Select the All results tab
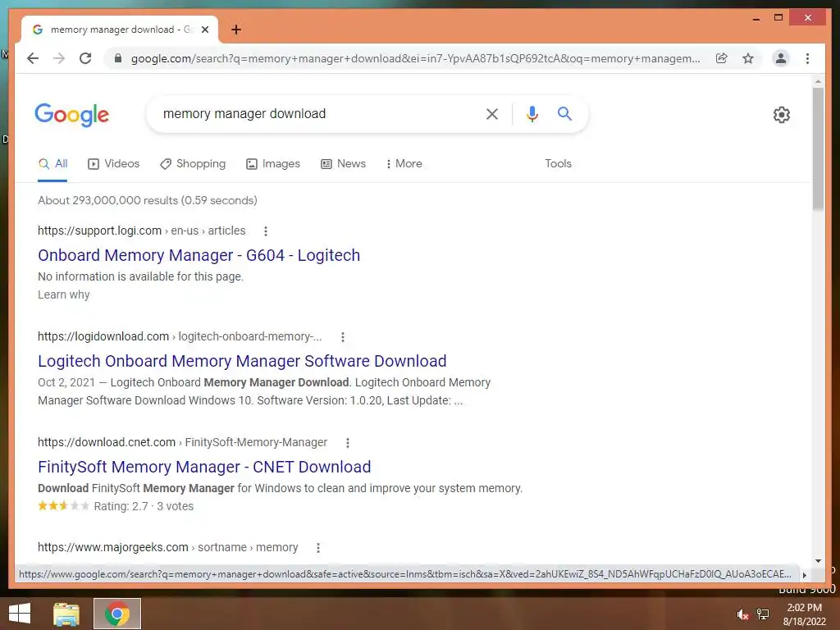Viewport: 840px width, 630px height. pos(52,164)
